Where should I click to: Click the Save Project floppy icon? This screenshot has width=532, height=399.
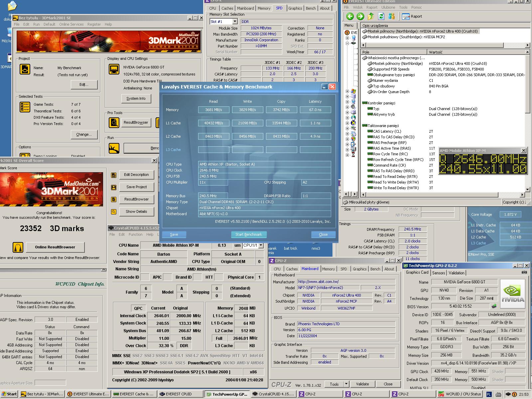pos(114,187)
